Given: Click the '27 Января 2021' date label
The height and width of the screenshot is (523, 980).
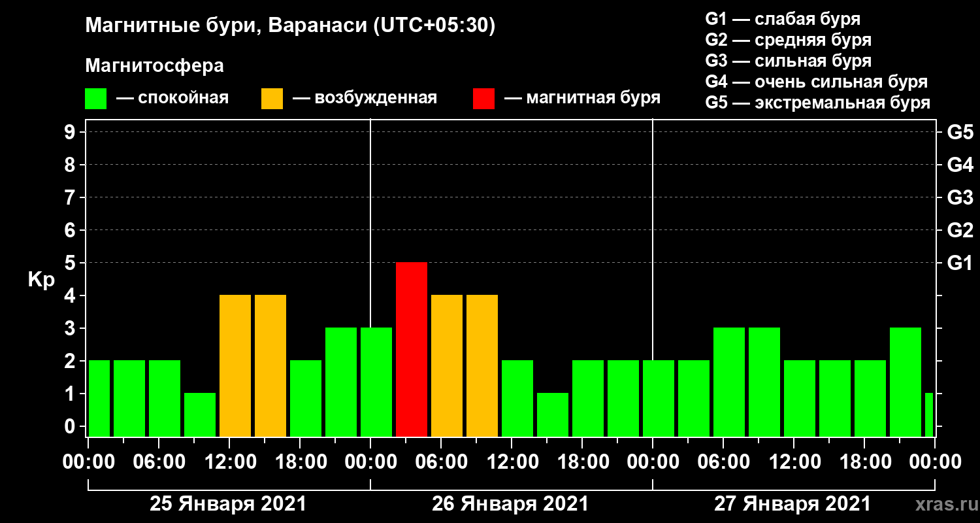Looking at the screenshot, I should pyautogui.click(x=792, y=504).
